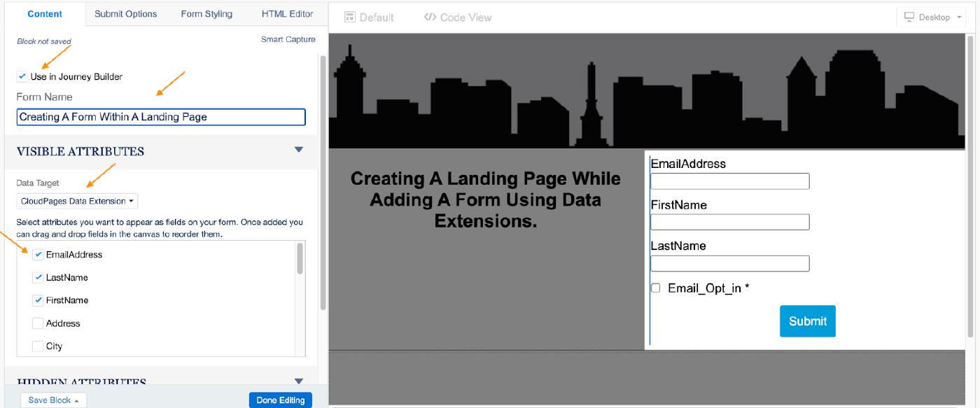Expand the Hidden Attributes section arrow
The width and height of the screenshot is (980, 408).
pos(299,381)
